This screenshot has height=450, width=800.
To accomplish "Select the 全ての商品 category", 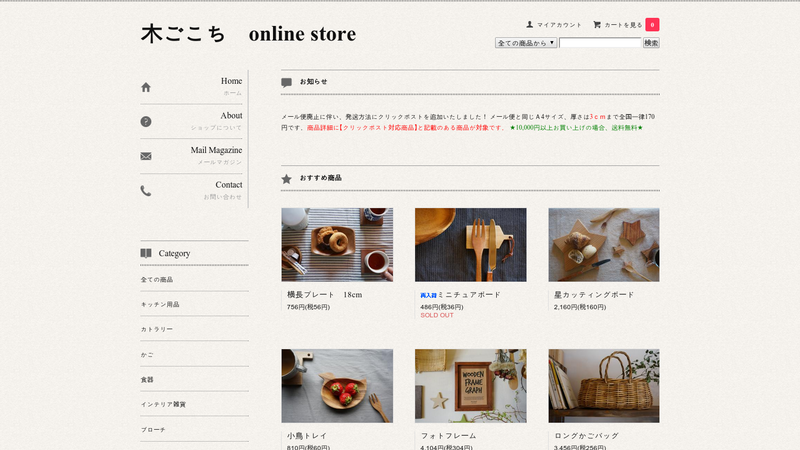I will click(x=157, y=280).
